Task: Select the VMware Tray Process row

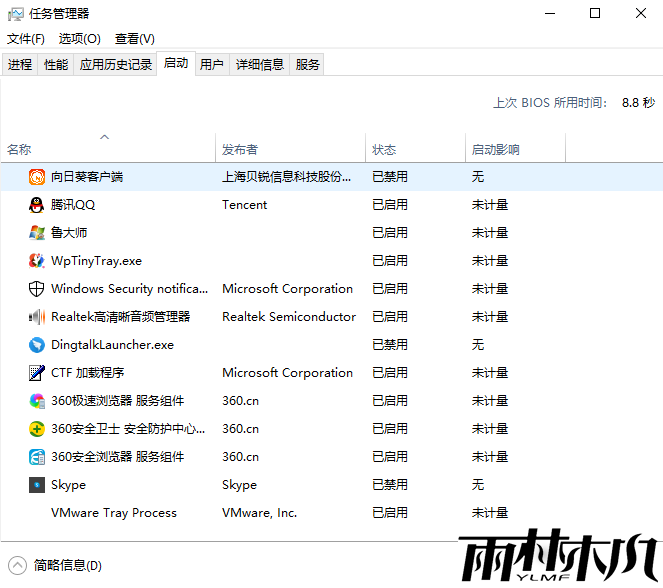Action: 113,513
